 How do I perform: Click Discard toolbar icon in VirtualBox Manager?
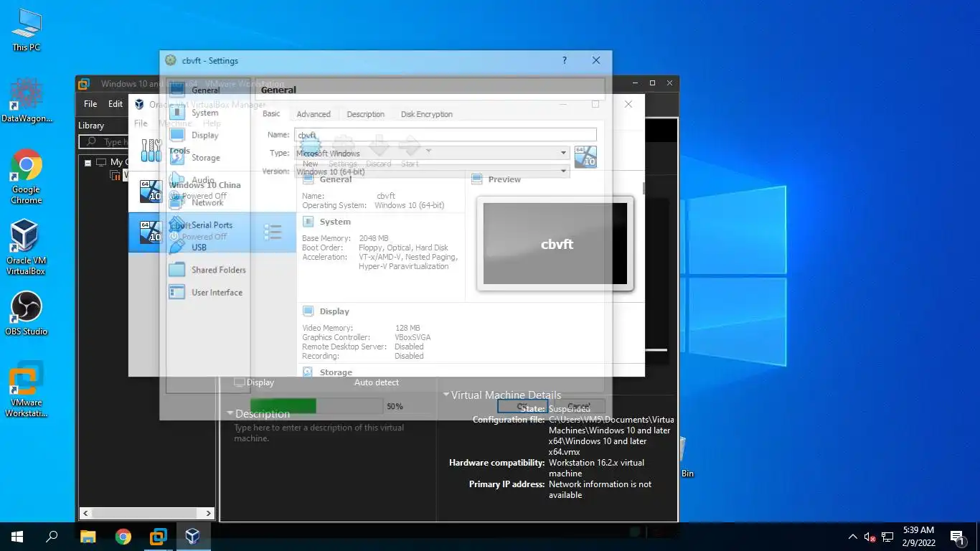click(379, 152)
